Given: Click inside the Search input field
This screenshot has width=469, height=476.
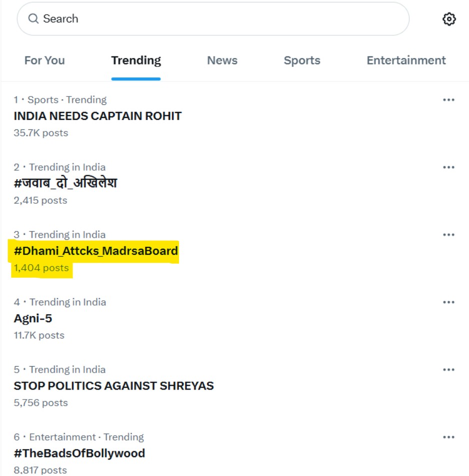Looking at the screenshot, I should (x=220, y=19).
